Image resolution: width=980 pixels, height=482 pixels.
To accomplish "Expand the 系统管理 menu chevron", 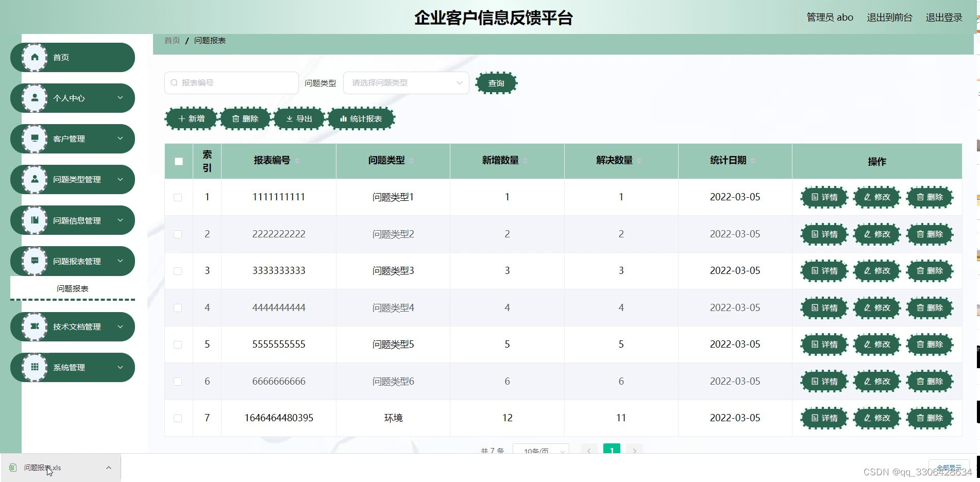I will 120,367.
